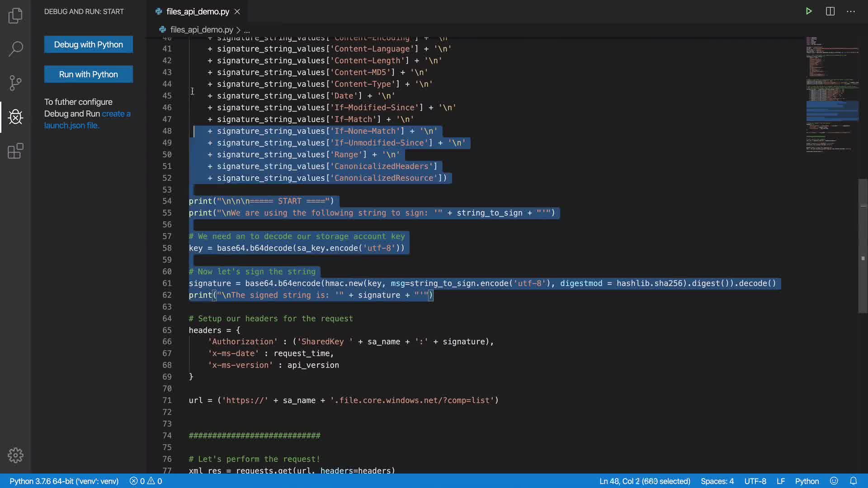868x488 pixels.
Task: Open the Explorer view in activity bar
Action: click(x=15, y=15)
